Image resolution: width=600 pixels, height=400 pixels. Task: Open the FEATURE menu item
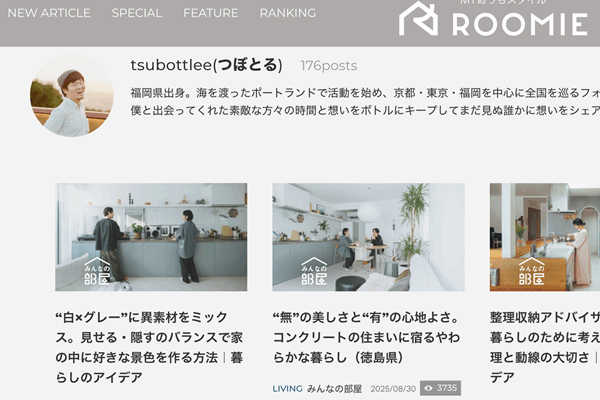point(210,13)
